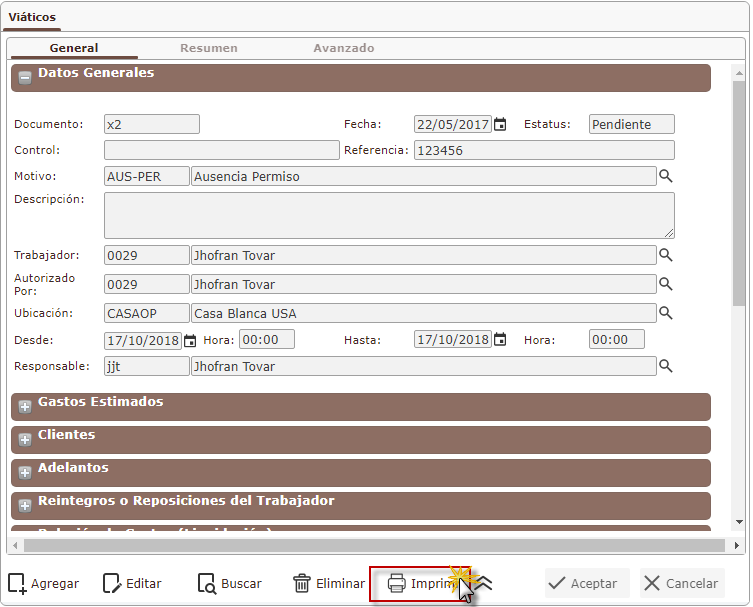Click the Agregar button
The width and height of the screenshot is (753, 607).
coord(44,583)
